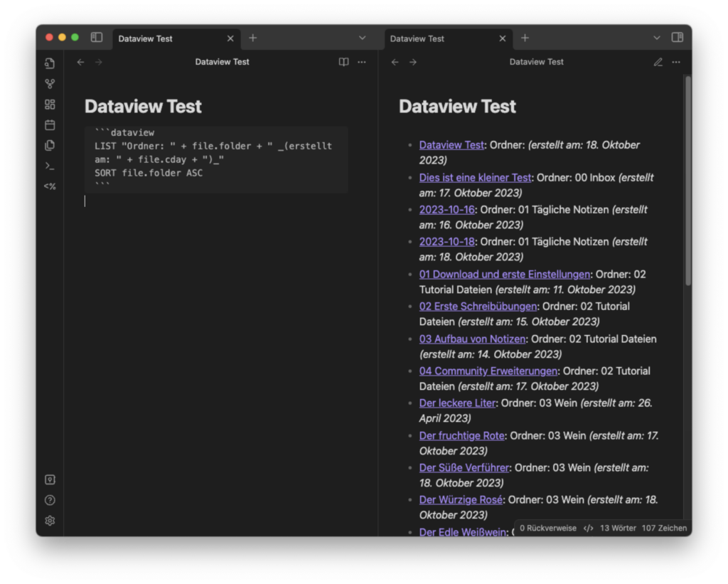The height and width of the screenshot is (584, 728).
Task: Expand the left tab group dropdown
Action: (362, 38)
